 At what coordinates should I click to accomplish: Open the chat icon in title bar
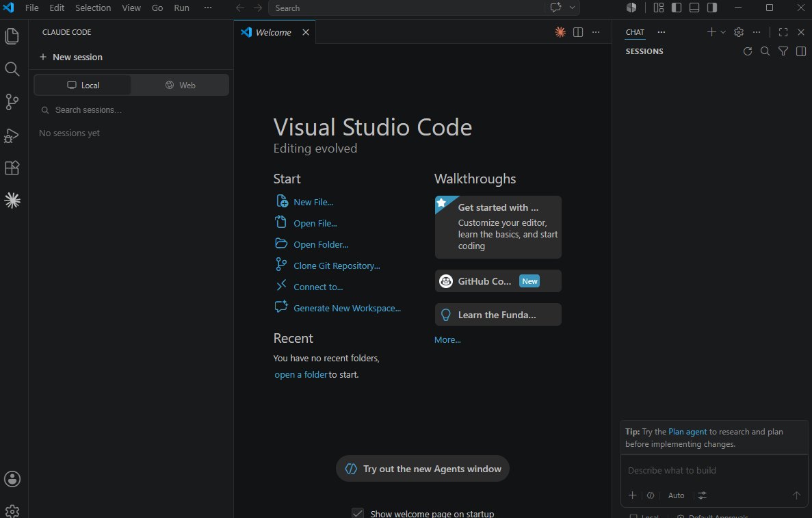coord(555,8)
